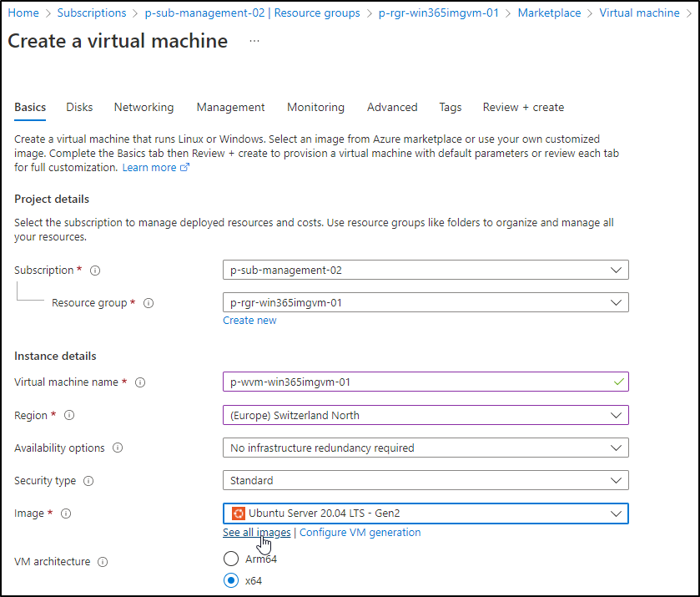Go to Home in the breadcrumb
The height and width of the screenshot is (597, 700).
coord(23,13)
